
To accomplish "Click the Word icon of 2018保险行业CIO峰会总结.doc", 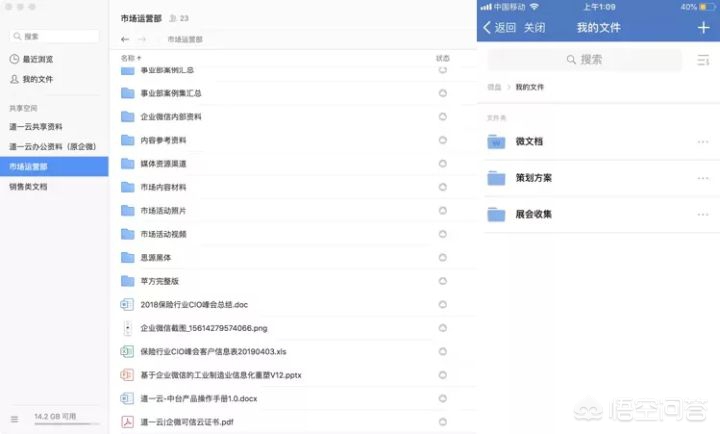I will pyautogui.click(x=127, y=304).
